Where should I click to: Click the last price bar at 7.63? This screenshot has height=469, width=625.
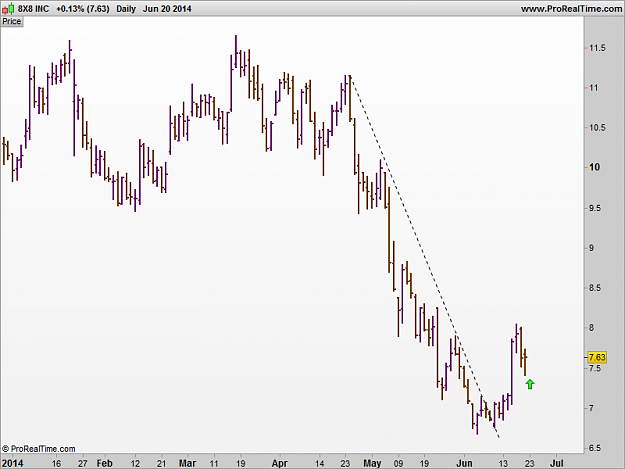(x=525, y=362)
